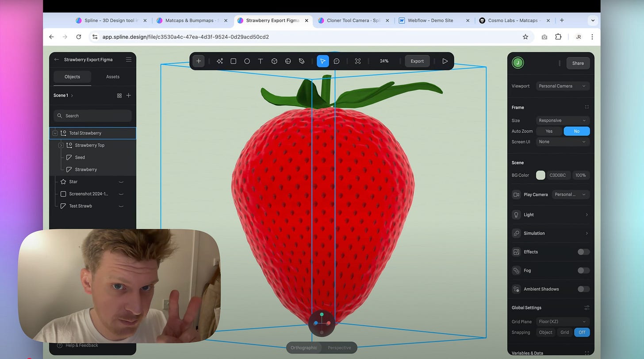The image size is (644, 359).
Task: Select the 3D Cube tool
Action: 274,61
